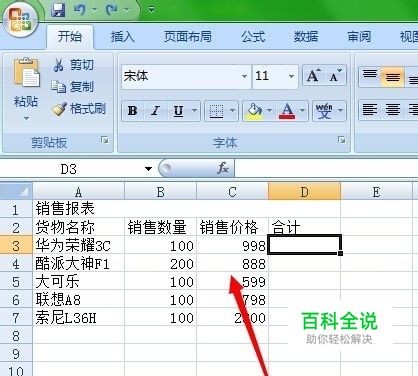Screen dimensions: 418x376
Task: Click cell 酷派大神F1
Action: click(x=78, y=264)
